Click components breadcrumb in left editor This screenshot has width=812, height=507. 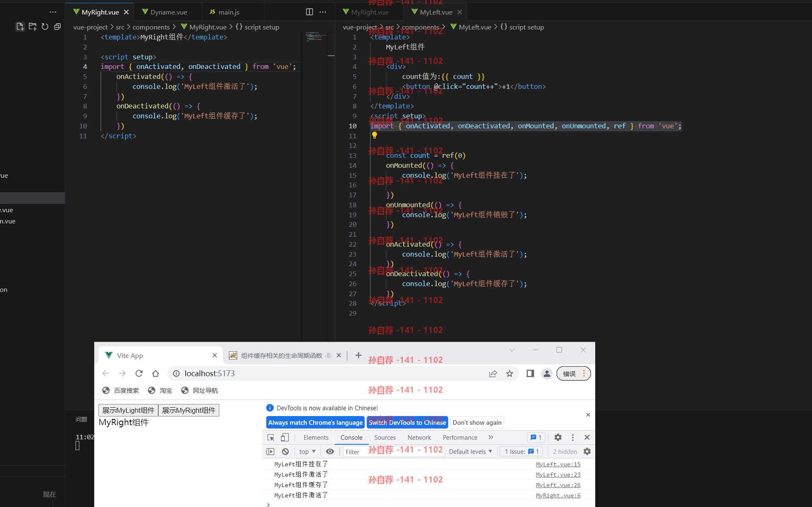point(151,27)
